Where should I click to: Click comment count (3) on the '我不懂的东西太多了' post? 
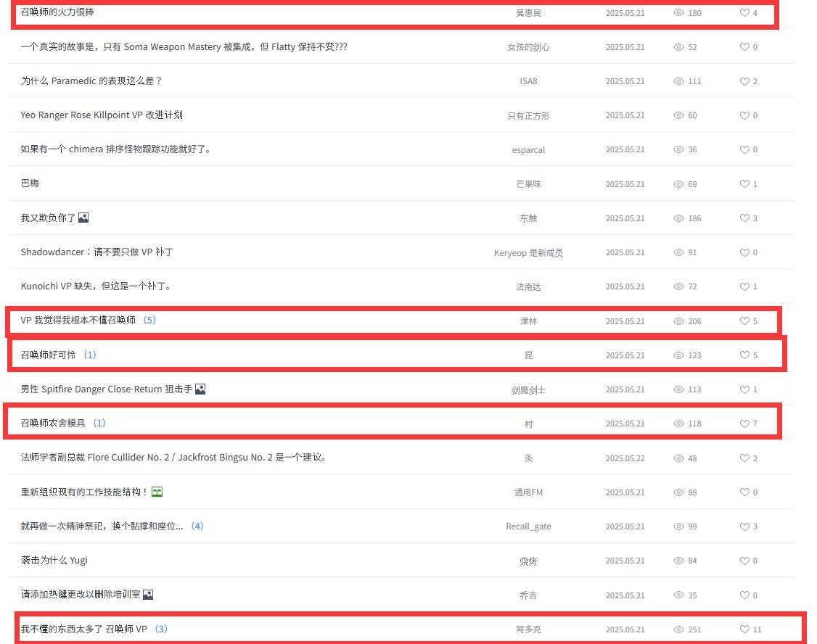click(162, 629)
